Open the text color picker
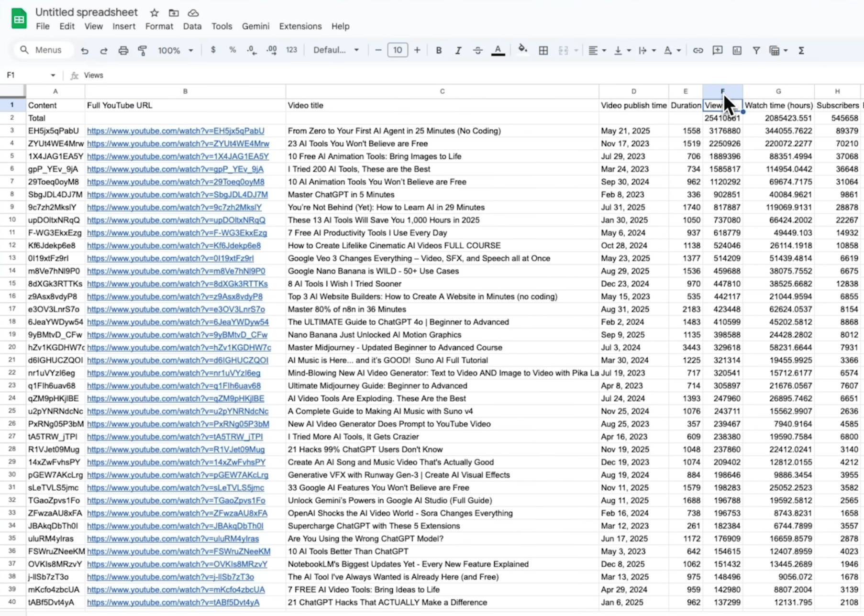Screen dimensions: 864x616 click(x=498, y=50)
